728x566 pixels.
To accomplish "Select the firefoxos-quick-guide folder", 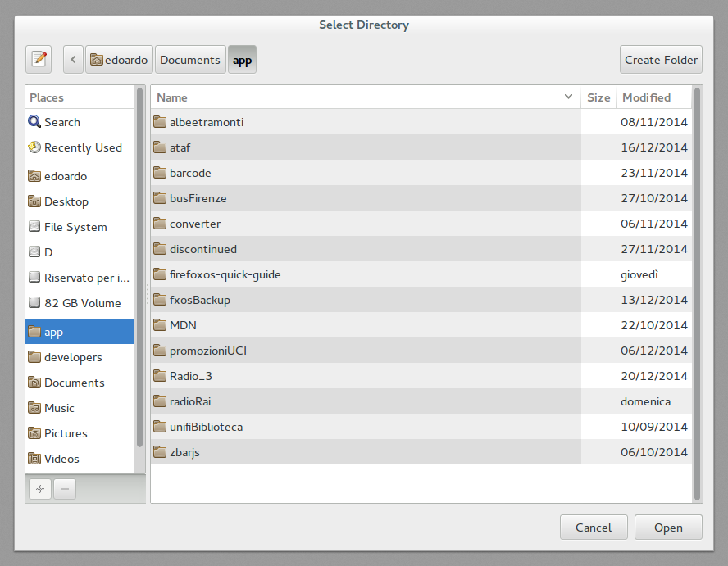I will [225, 274].
